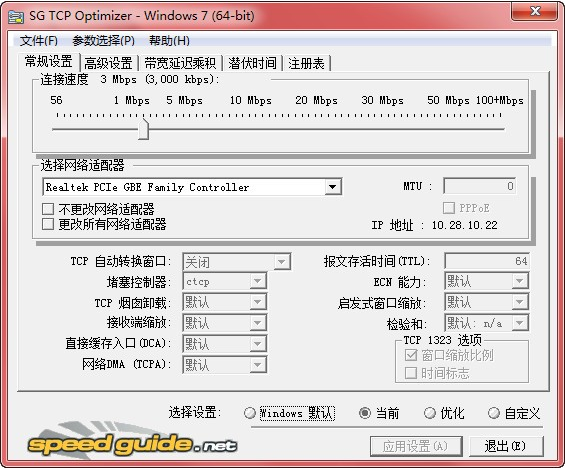Image resolution: width=565 pixels, height=468 pixels.
Task: Click the SG TCP Optimizer title bar icon
Action: point(16,17)
